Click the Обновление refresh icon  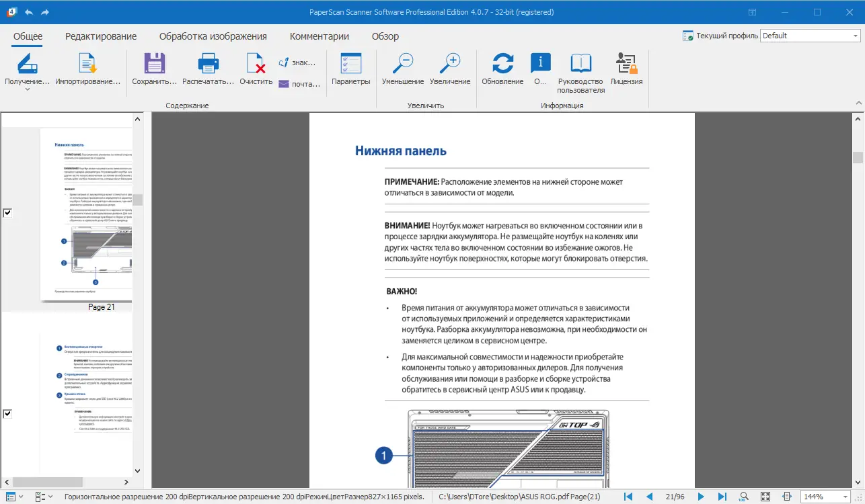tap(502, 64)
